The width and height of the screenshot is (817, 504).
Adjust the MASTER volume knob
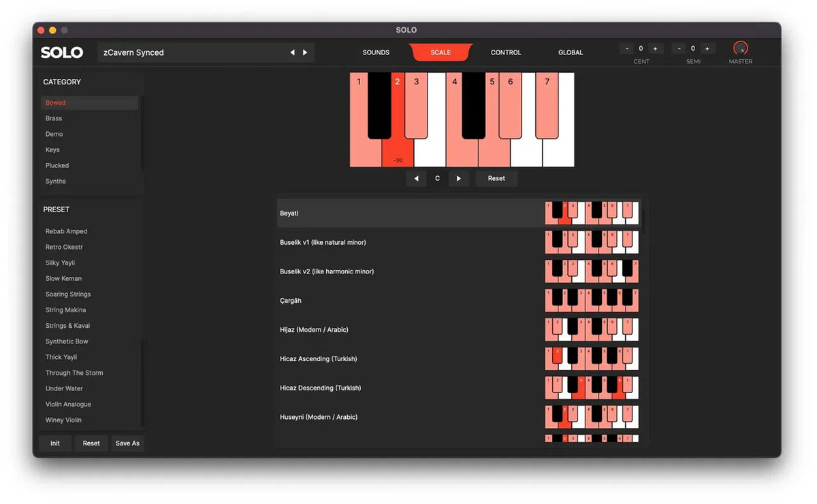(x=741, y=48)
